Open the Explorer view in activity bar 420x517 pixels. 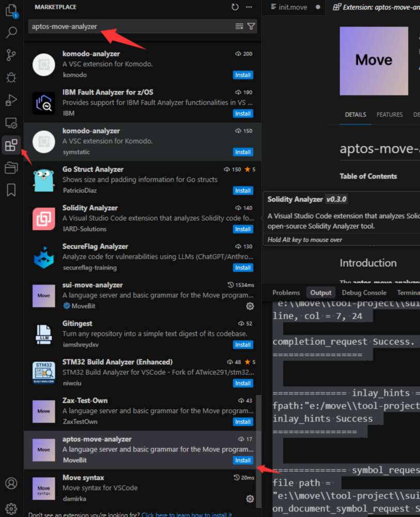11,11
